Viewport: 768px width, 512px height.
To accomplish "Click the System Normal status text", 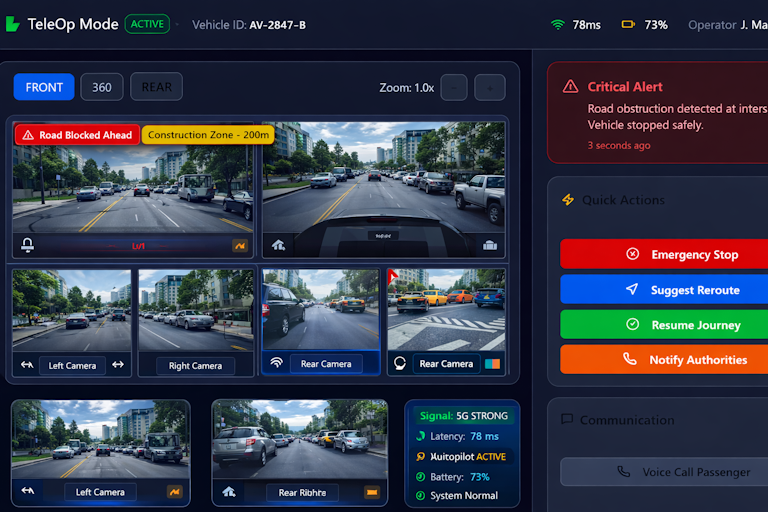I will click(464, 495).
